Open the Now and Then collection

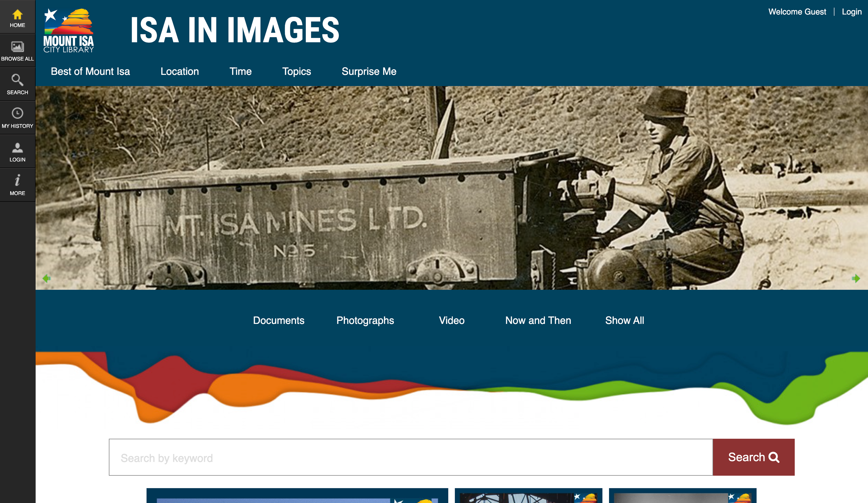coord(538,320)
